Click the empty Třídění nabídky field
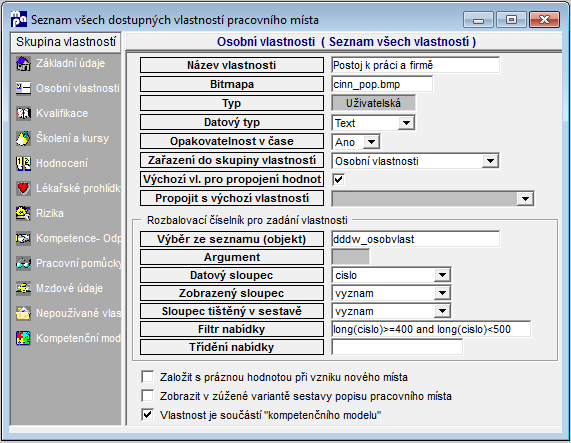Screen dimensions: 571x443 397,347
